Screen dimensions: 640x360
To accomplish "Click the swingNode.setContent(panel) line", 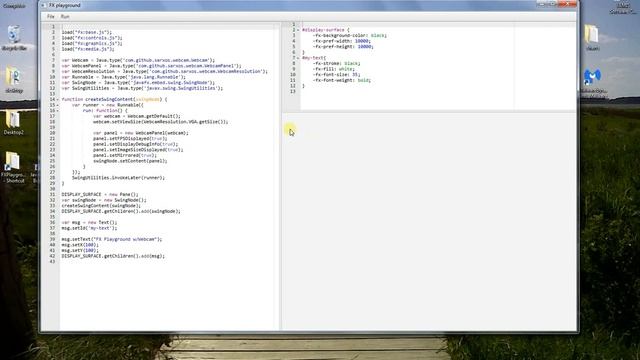I will 130,161.
